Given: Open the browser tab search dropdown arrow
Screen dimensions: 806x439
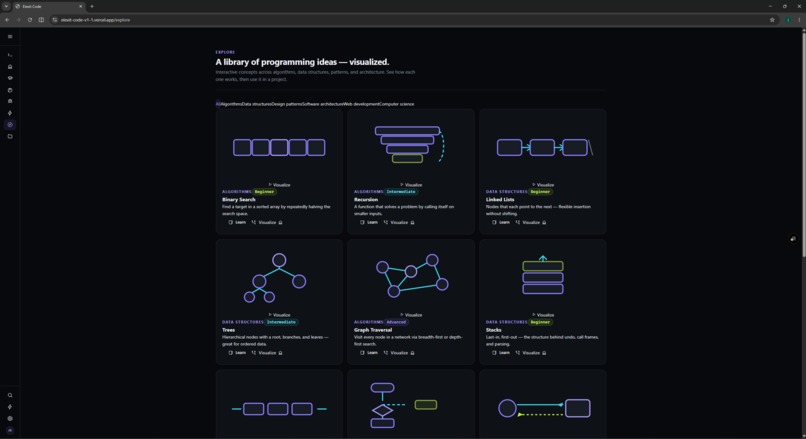Looking at the screenshot, I should coord(6,6).
